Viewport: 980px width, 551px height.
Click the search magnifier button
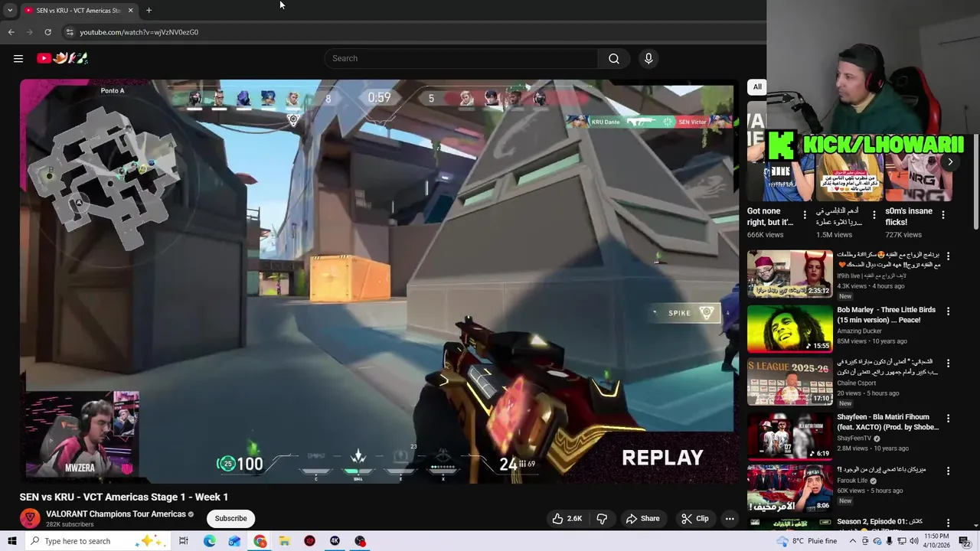point(613,58)
